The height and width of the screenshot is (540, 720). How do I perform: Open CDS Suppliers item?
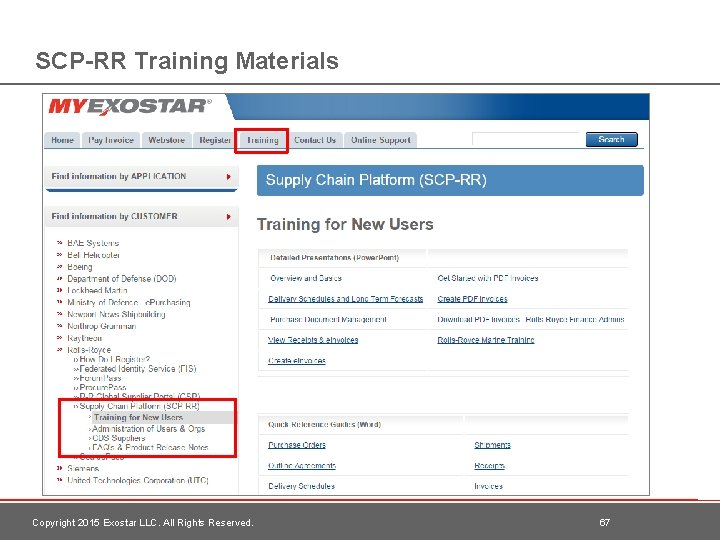[118, 438]
